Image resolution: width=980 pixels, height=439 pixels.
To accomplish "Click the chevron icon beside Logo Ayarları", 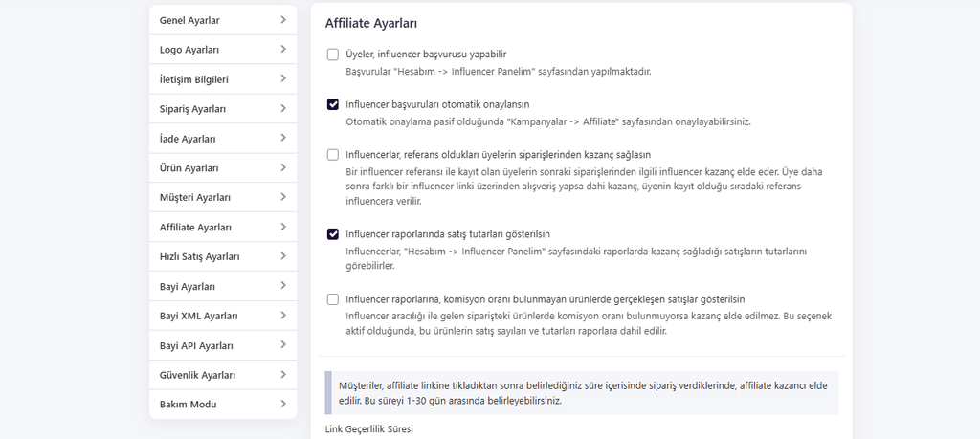I will pos(283,50).
